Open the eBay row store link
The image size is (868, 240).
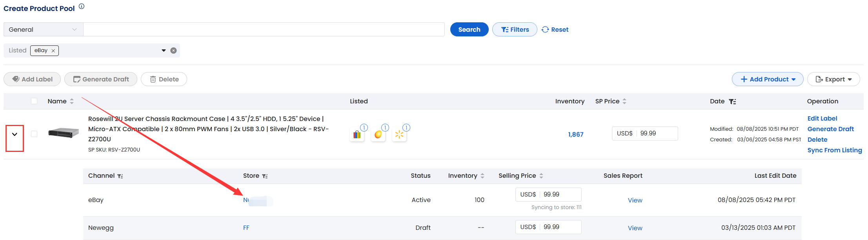click(x=258, y=200)
